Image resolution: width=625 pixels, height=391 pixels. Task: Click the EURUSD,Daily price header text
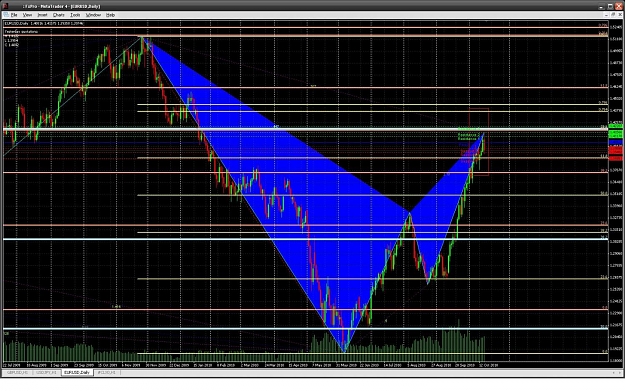[44, 24]
